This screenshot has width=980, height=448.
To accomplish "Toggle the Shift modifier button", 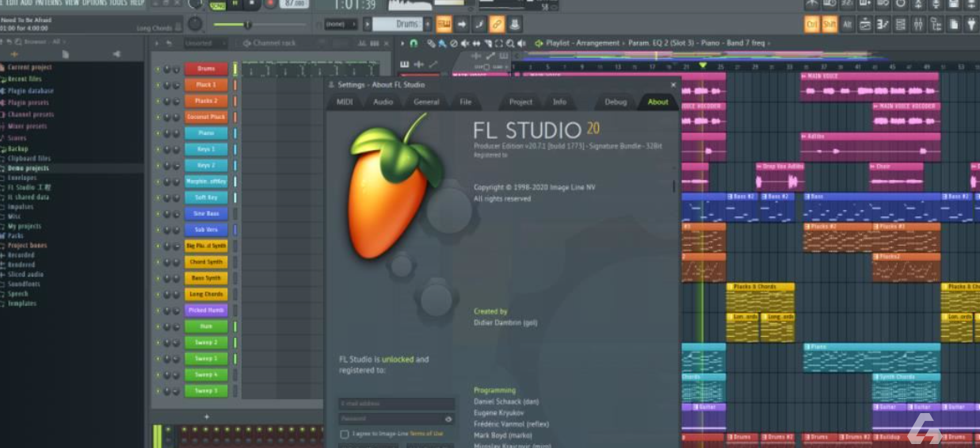I will click(829, 25).
